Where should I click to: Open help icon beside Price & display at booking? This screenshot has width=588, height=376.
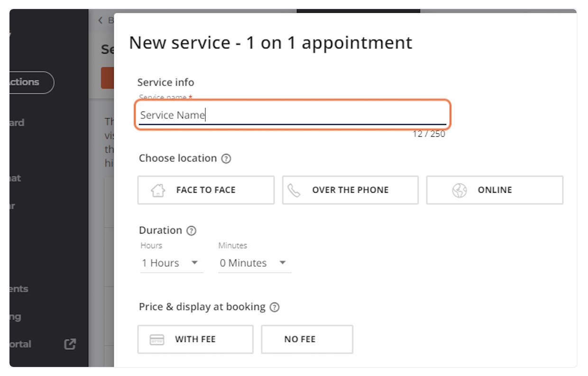[275, 307]
